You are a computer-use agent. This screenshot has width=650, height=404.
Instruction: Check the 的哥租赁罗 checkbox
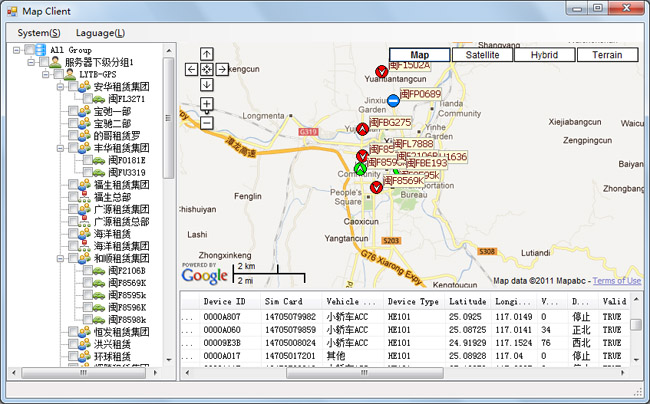pyautogui.click(x=73, y=135)
